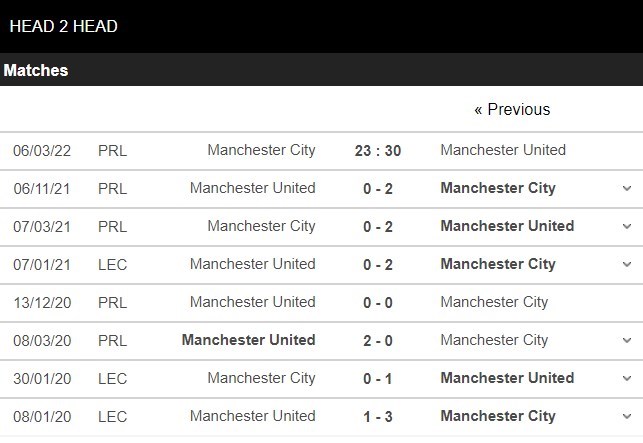Open the HEAD 2 HEAD tab header
The height and width of the screenshot is (443, 643).
coord(63,26)
